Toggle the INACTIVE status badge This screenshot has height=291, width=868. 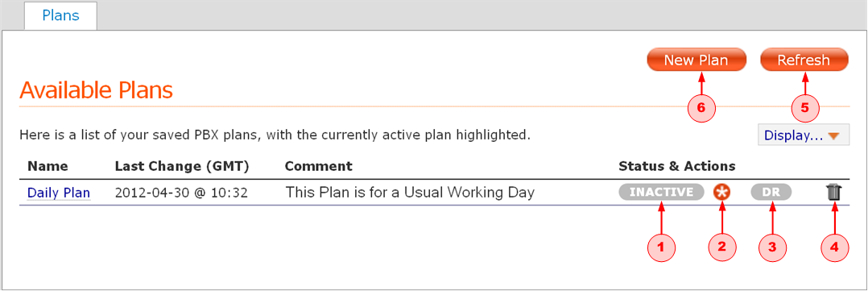pos(662,193)
